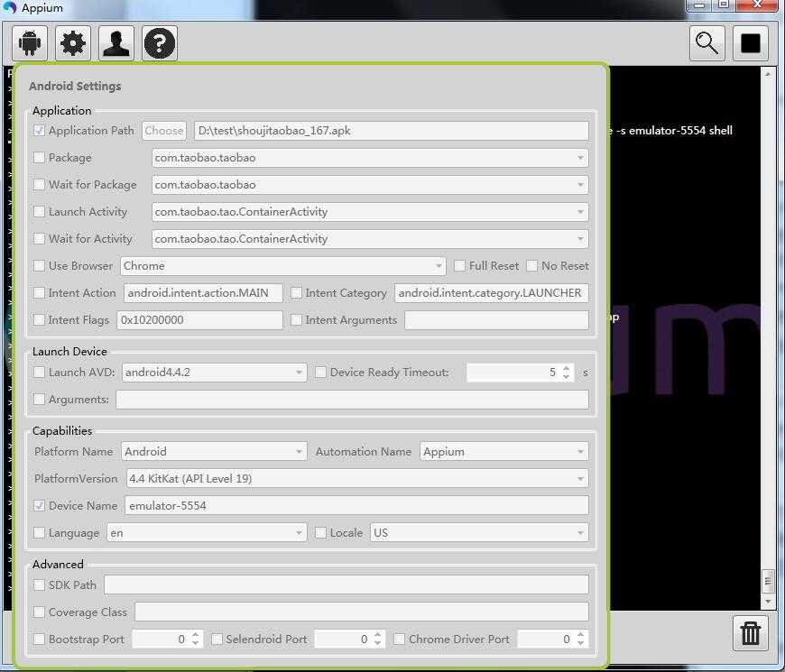Enable the Language checkbox

(39, 533)
